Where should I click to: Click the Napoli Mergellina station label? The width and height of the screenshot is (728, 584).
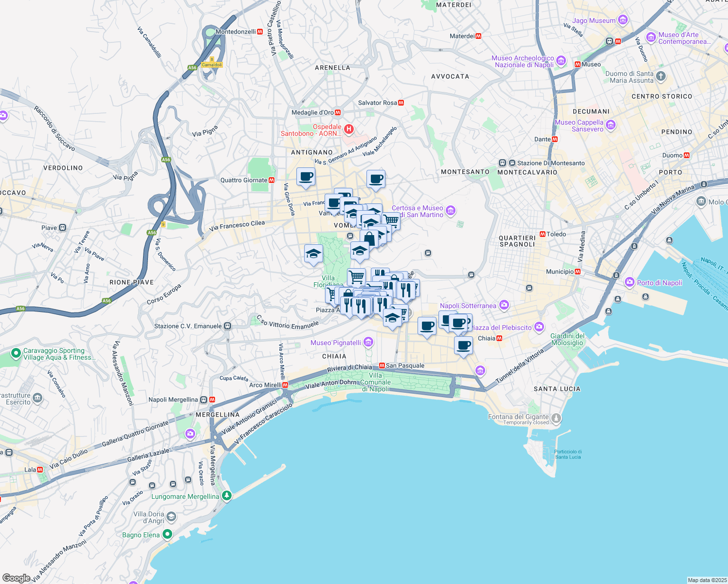tap(173, 400)
